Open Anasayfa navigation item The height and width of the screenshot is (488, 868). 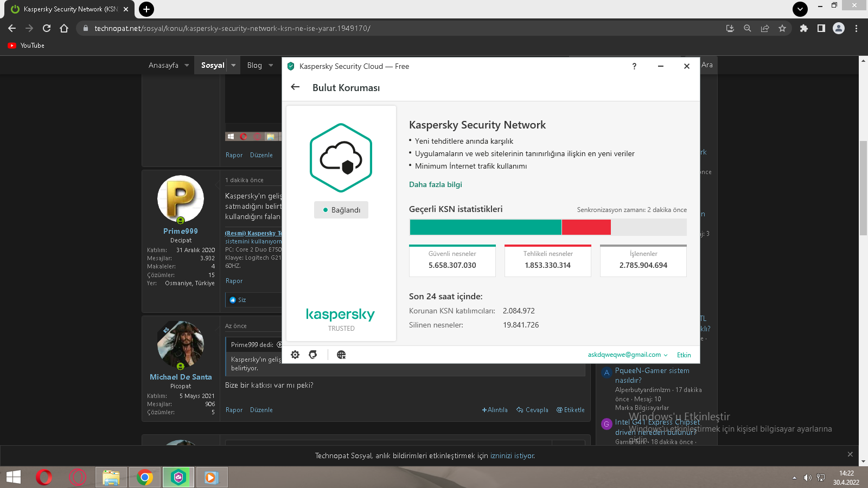tap(163, 65)
